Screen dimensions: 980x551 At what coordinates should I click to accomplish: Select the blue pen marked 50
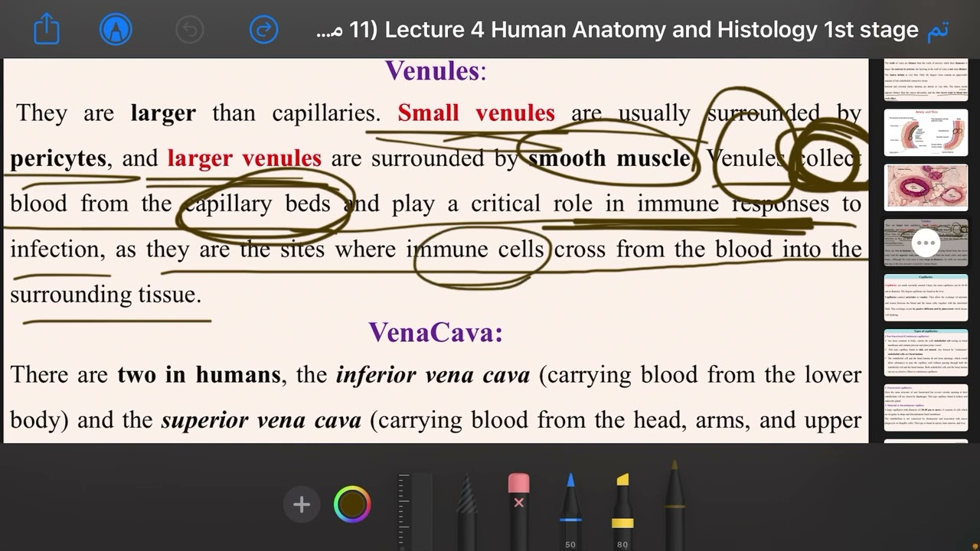pyautogui.click(x=570, y=511)
